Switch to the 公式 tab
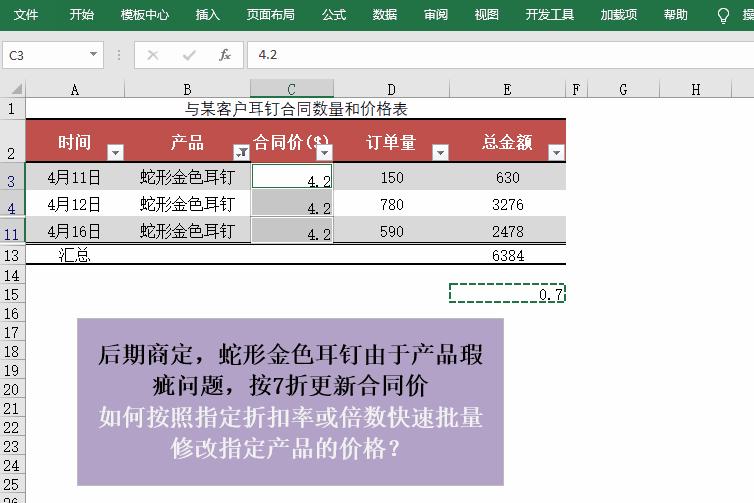 point(334,14)
